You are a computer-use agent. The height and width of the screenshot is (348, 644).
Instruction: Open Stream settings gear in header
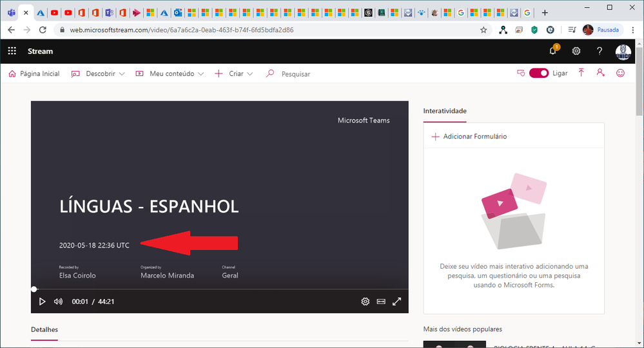[576, 51]
